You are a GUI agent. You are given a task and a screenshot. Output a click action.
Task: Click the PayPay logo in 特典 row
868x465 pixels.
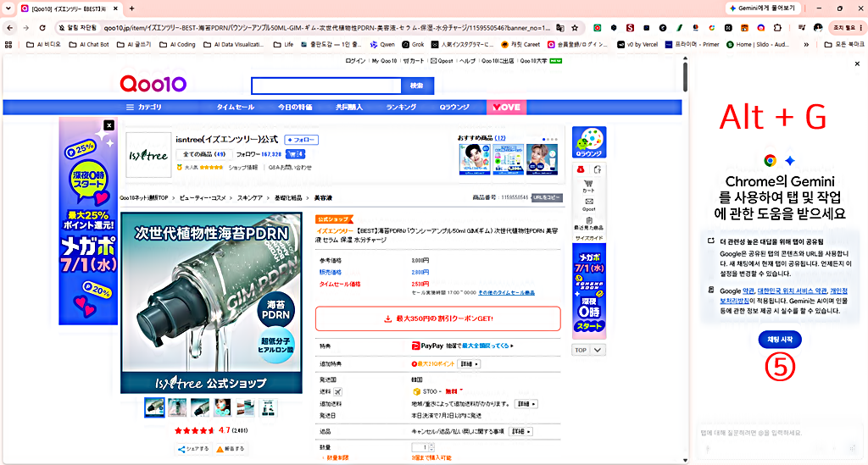427,346
